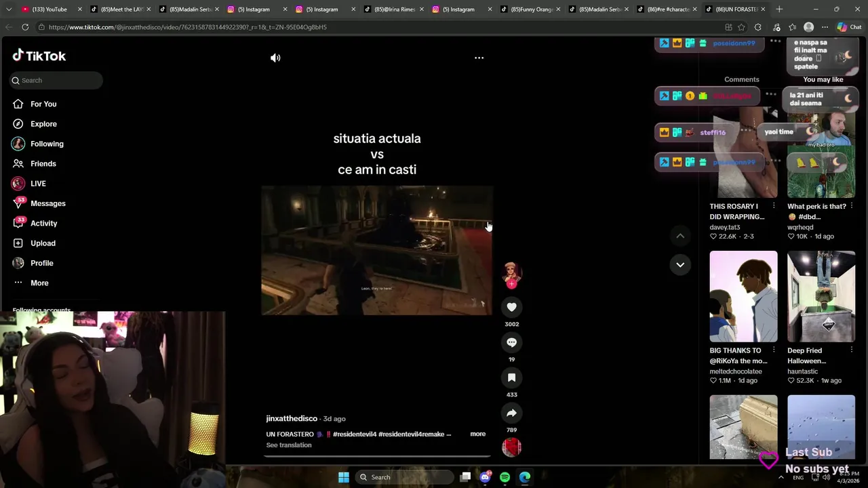This screenshot has width=868, height=488.
Task: Open the meltedchocolatee creator link
Action: [x=736, y=371]
